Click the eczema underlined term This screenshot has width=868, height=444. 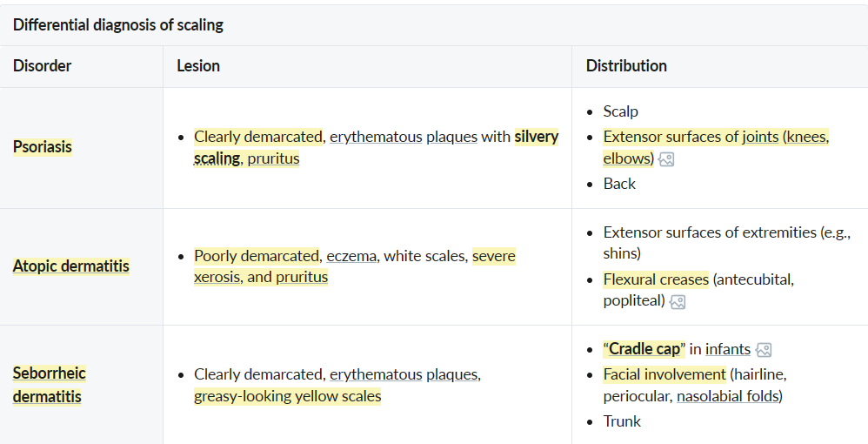click(x=351, y=256)
